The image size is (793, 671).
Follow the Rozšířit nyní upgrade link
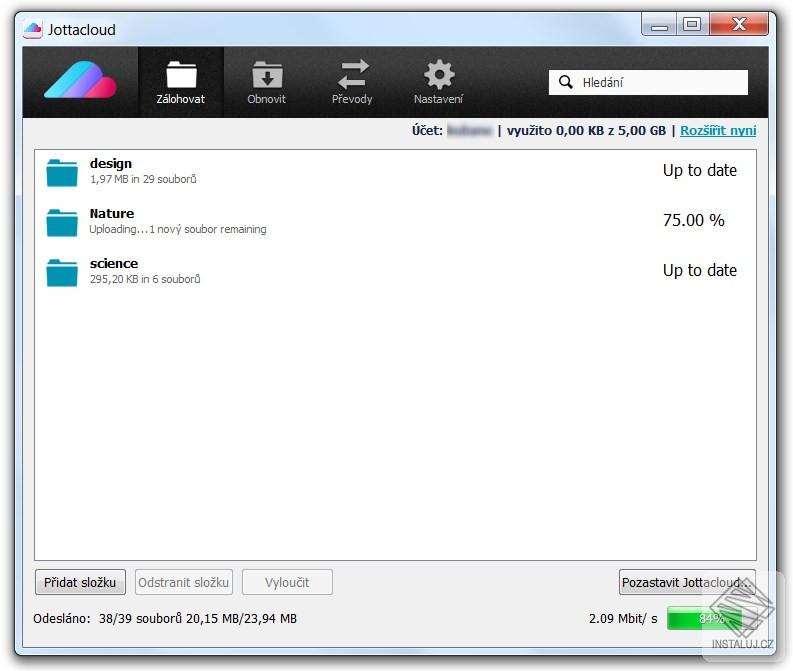(x=718, y=130)
